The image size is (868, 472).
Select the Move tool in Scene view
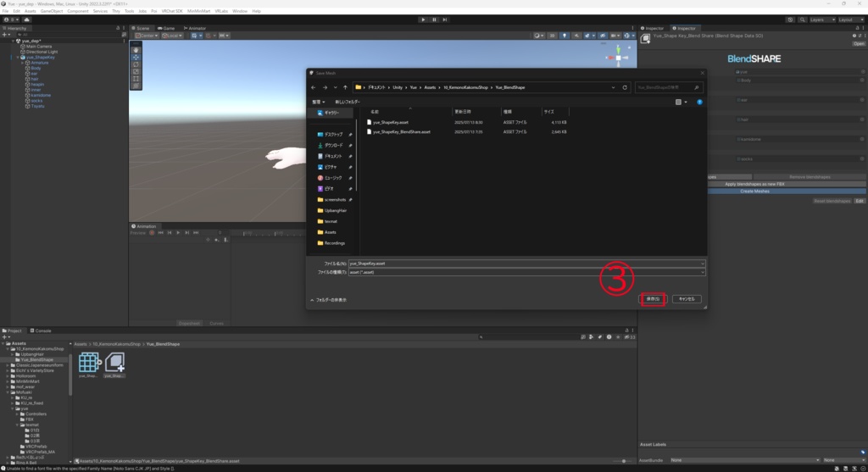[136, 58]
